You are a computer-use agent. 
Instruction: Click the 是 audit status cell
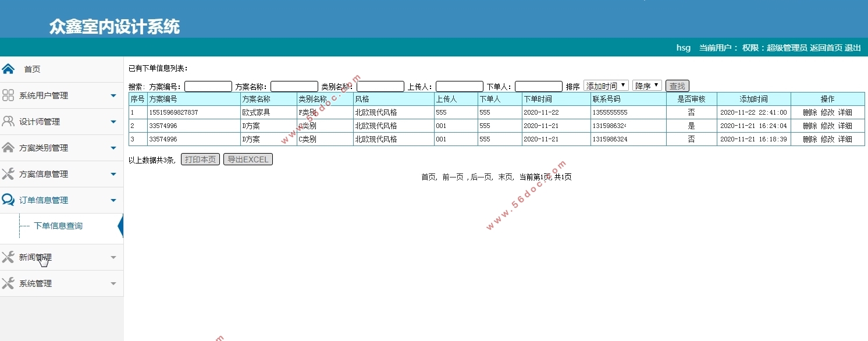pos(691,126)
